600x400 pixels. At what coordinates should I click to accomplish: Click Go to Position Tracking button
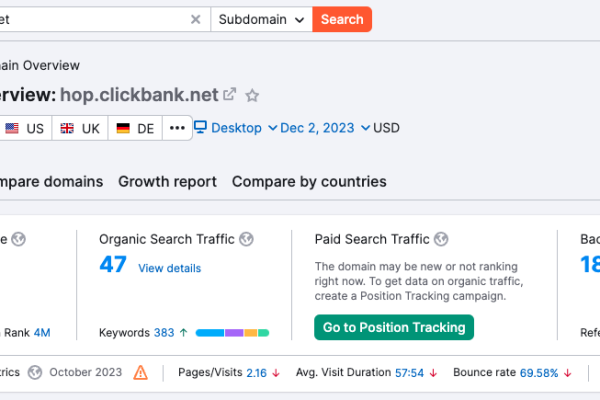(394, 327)
